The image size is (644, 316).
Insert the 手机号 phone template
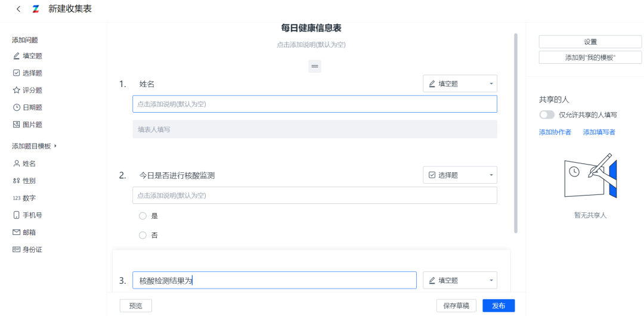click(27, 215)
